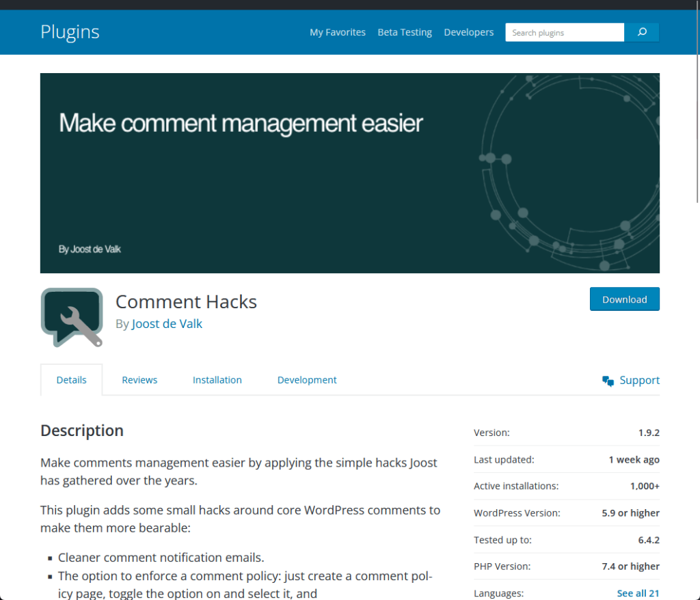This screenshot has width=700, height=600.
Task: Click the Comment Hacks plugin icon
Action: click(72, 317)
